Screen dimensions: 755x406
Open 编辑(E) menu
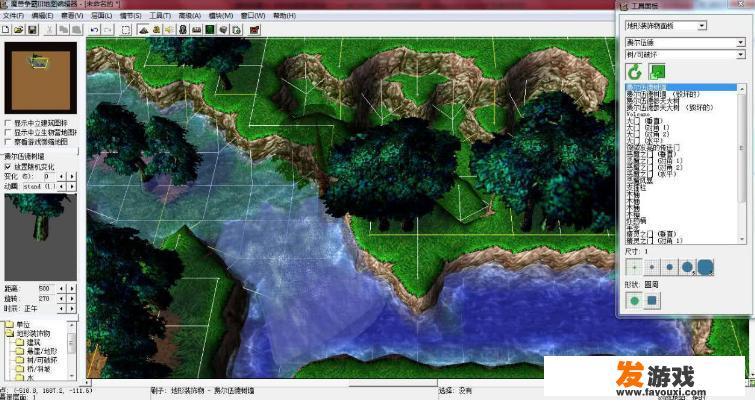pyautogui.click(x=42, y=16)
